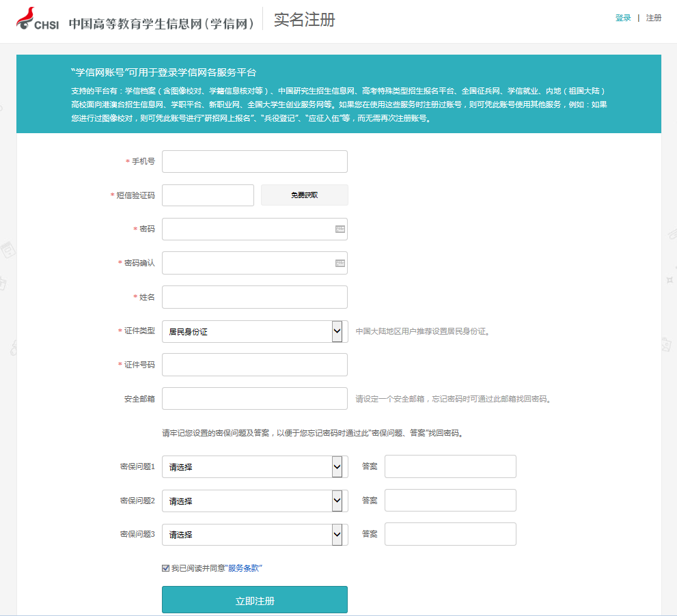Viewport: 677px width, 616px height.
Task: Select 注册 in top navigation
Action: pos(654,18)
